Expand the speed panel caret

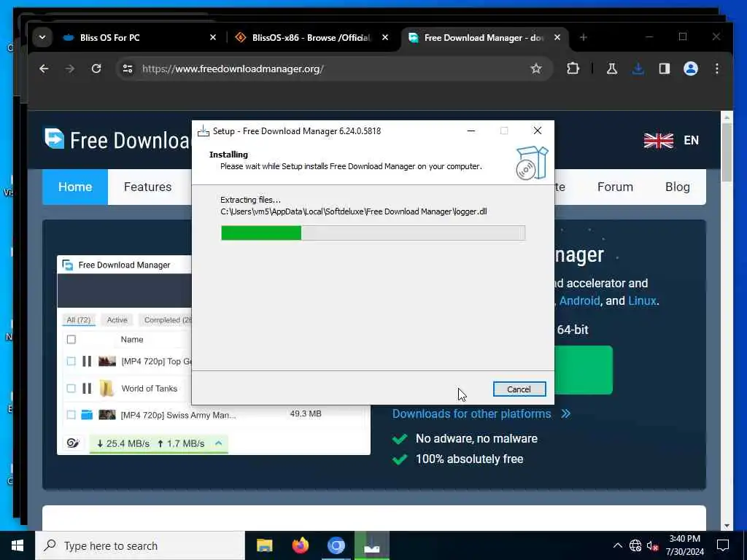click(x=219, y=443)
